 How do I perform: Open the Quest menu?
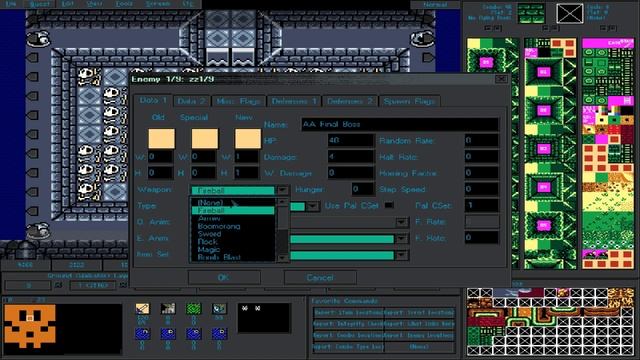coord(40,4)
